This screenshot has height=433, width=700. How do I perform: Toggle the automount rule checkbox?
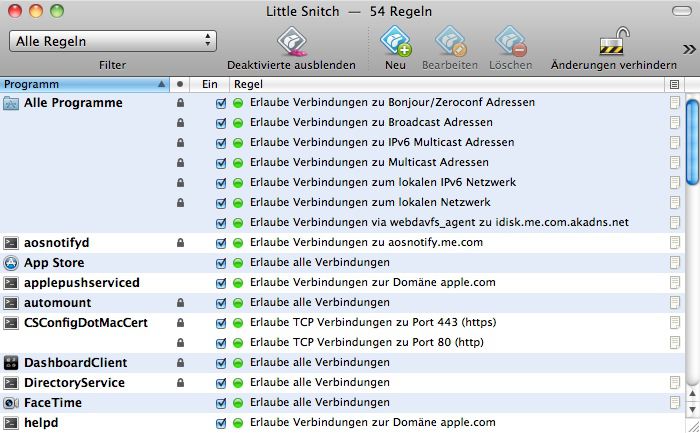(221, 304)
